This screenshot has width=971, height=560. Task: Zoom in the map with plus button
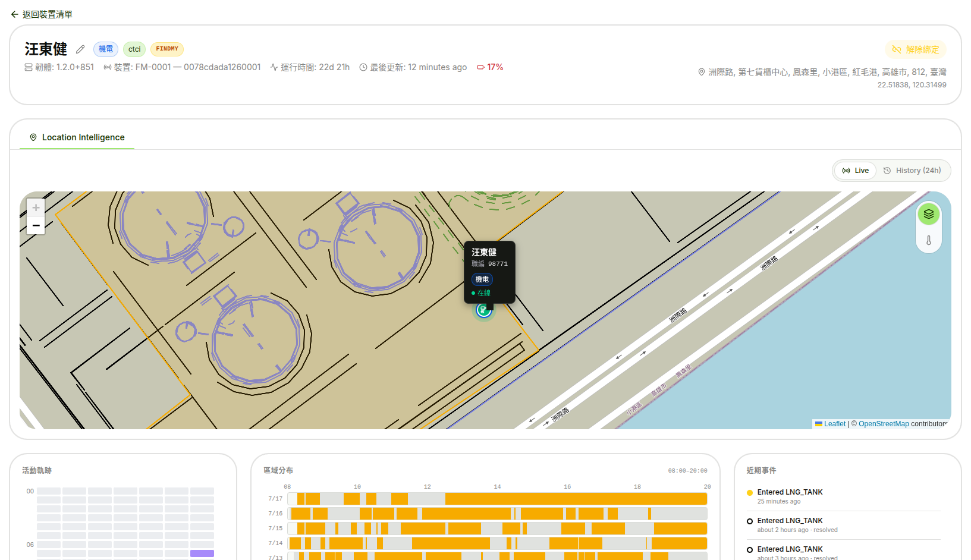(36, 207)
